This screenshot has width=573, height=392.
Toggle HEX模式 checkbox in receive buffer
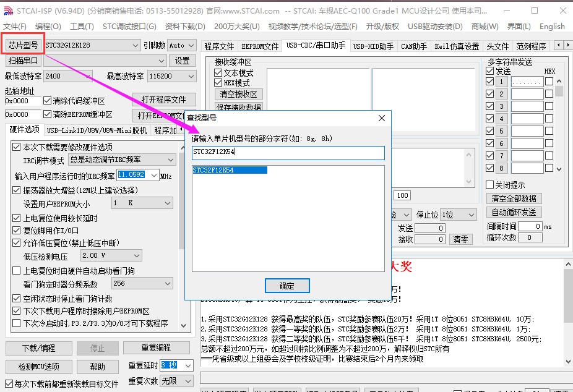218,82
